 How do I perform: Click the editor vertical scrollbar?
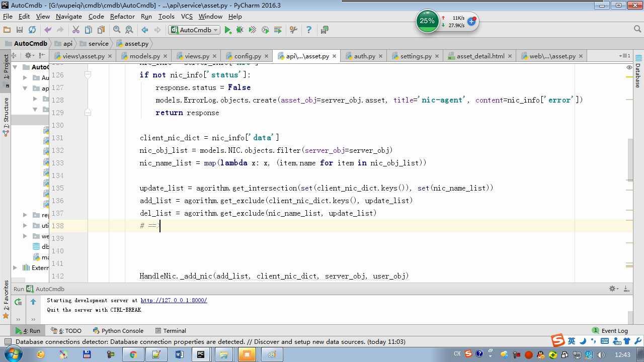click(x=629, y=160)
